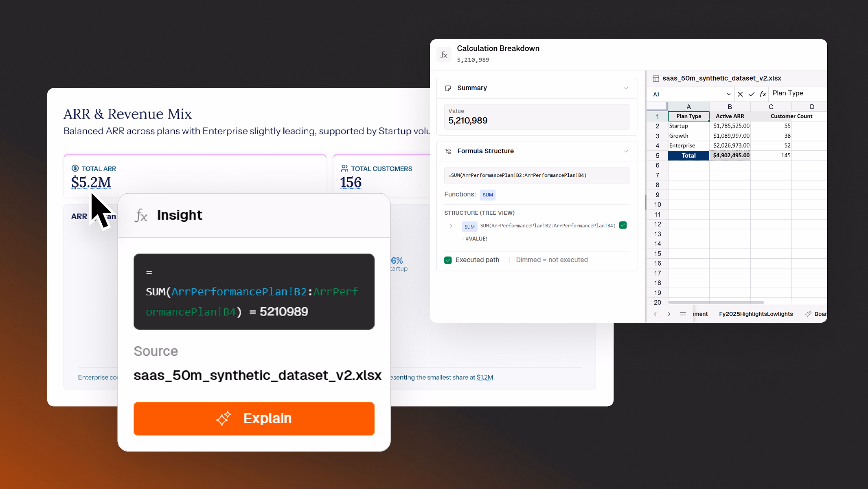Go to next sheet with right arrow

(669, 314)
